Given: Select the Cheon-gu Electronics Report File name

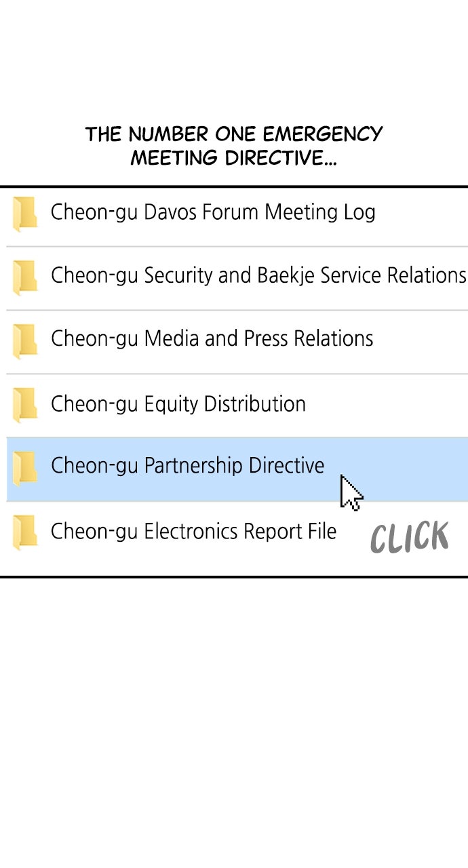Looking at the screenshot, I should pyautogui.click(x=193, y=531).
